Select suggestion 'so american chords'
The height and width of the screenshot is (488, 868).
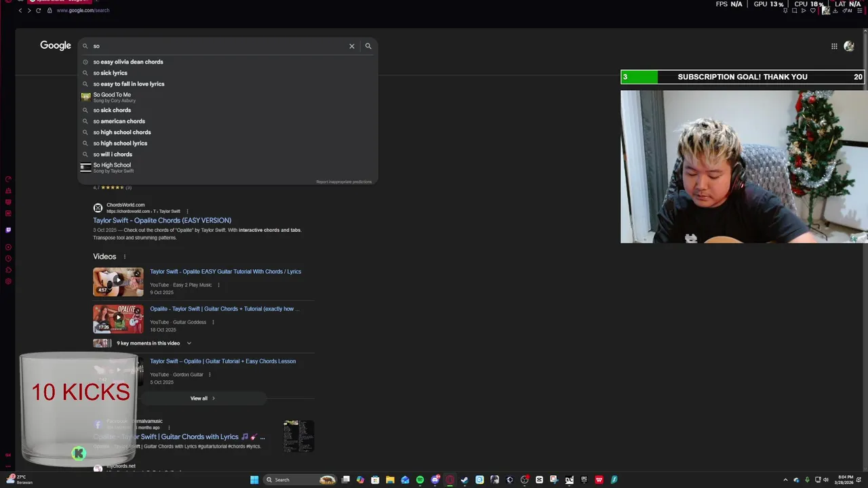227,121
